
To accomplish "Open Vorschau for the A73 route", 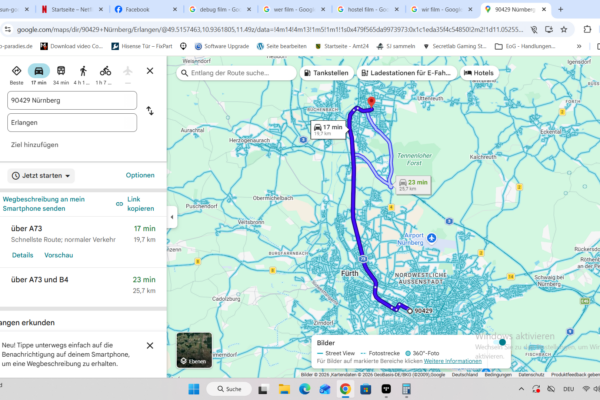I will click(59, 255).
